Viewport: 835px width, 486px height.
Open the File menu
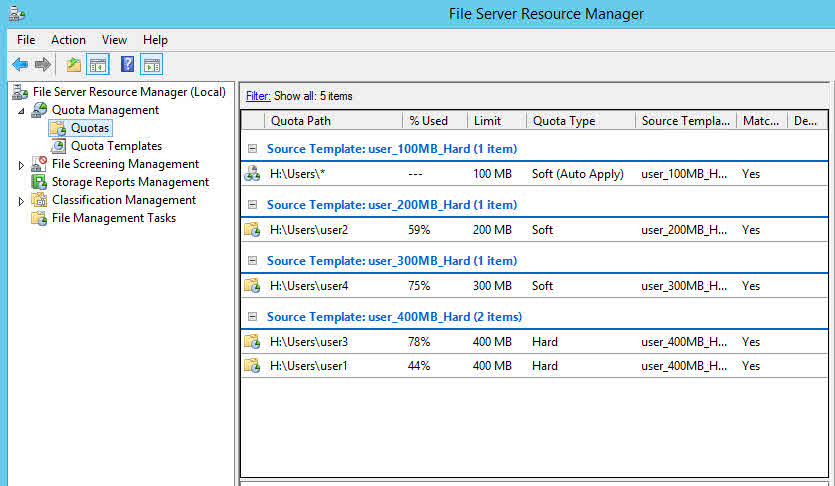pos(26,40)
